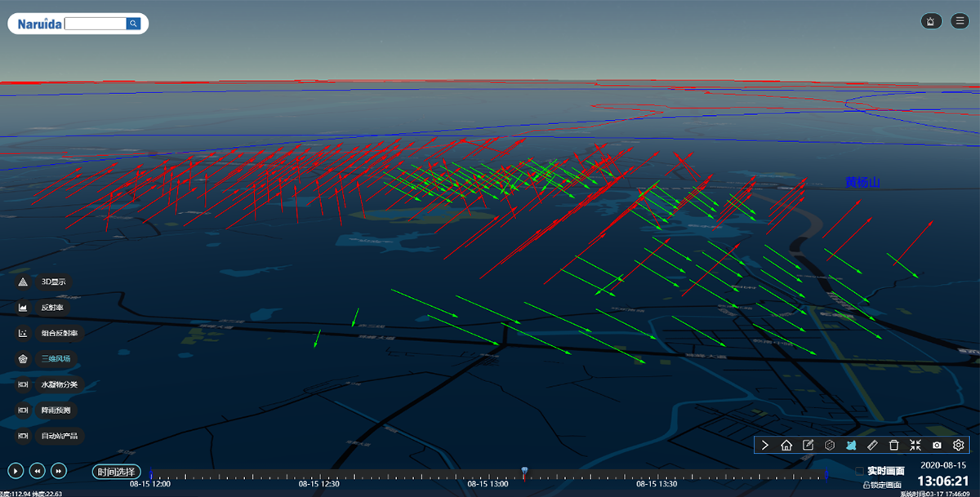Toggle the blue map region icon

(x=851, y=445)
